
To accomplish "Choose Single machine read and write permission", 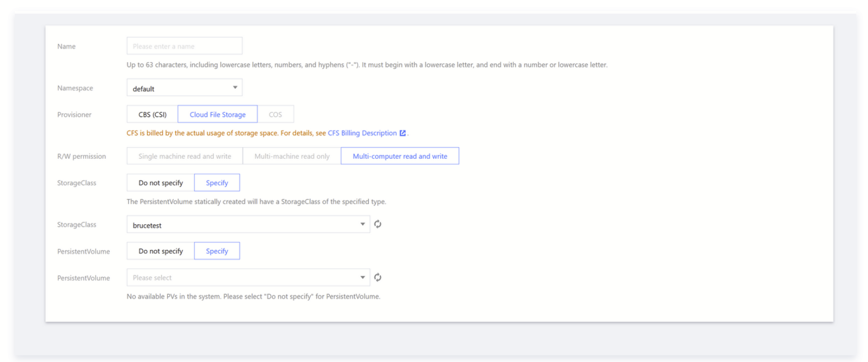I will click(x=185, y=156).
